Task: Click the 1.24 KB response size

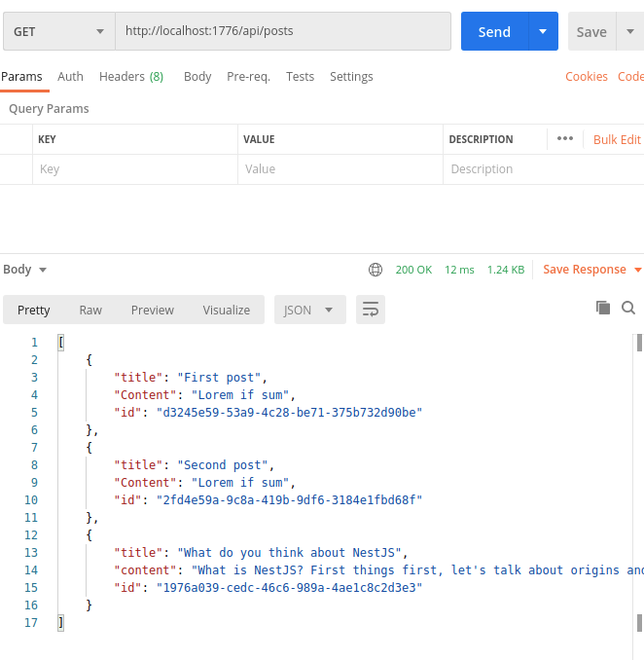Action: (x=506, y=270)
